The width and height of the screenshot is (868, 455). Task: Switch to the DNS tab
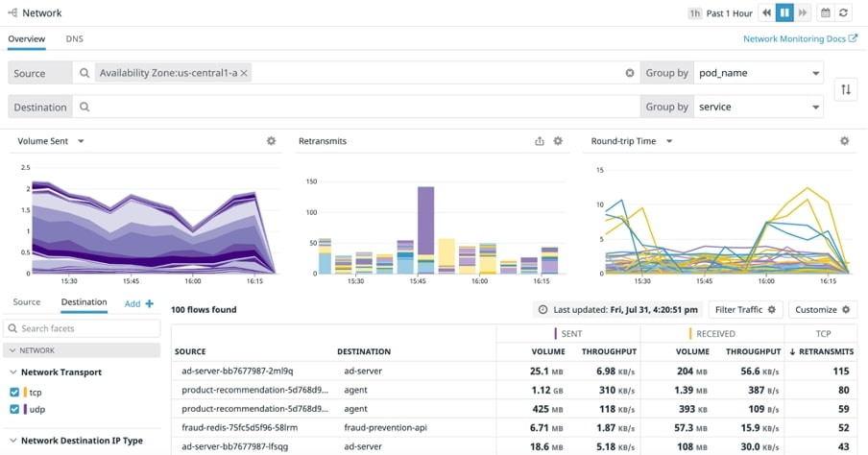(74, 39)
